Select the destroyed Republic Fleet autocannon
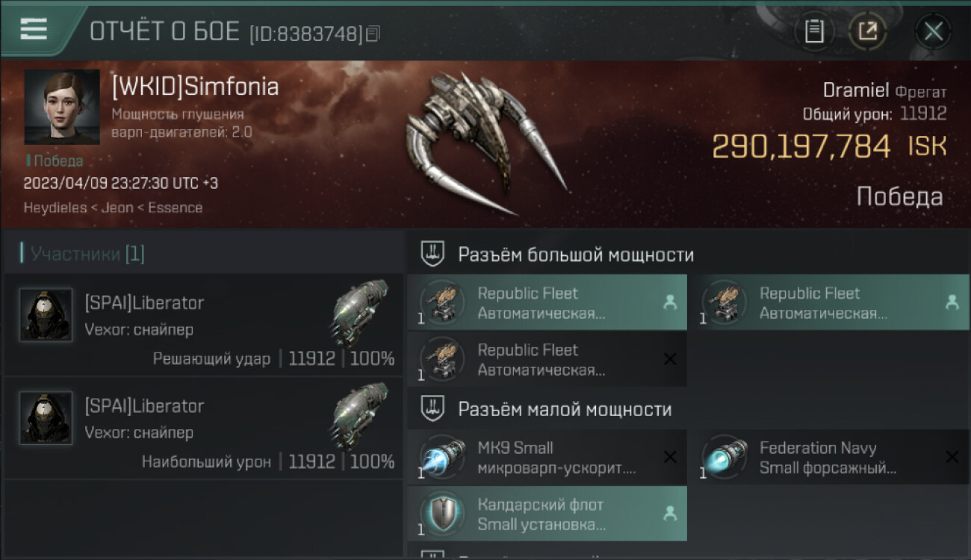This screenshot has height=560, width=971. pyautogui.click(x=547, y=359)
